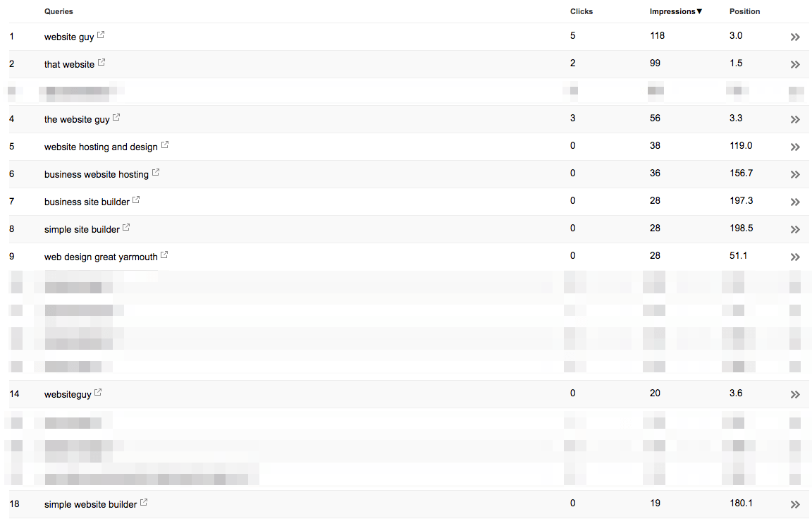
Task: Click external link icon beside 'simple site builder'
Action: [x=126, y=227]
